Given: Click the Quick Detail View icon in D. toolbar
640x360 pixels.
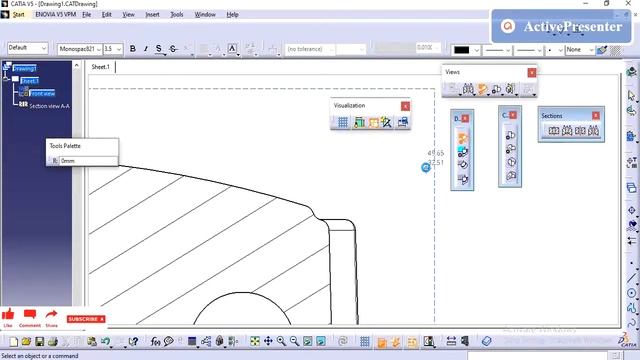Looking at the screenshot, I should point(462,165).
